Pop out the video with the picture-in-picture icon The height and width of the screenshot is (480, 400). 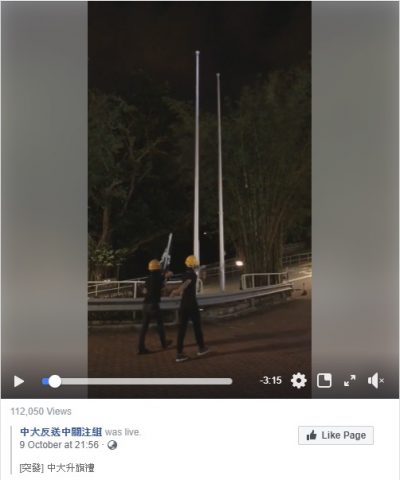point(324,381)
